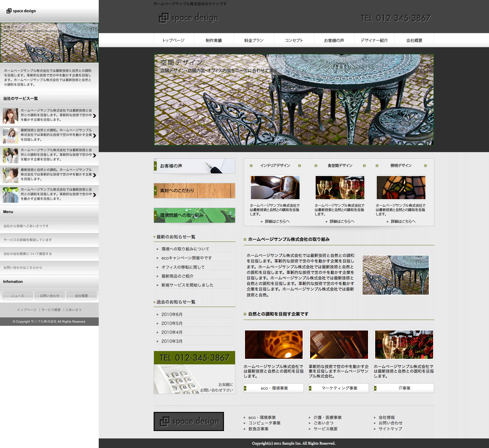Click the space design footer logo banner
Viewport: 489px width, 448px height.
coord(189,421)
